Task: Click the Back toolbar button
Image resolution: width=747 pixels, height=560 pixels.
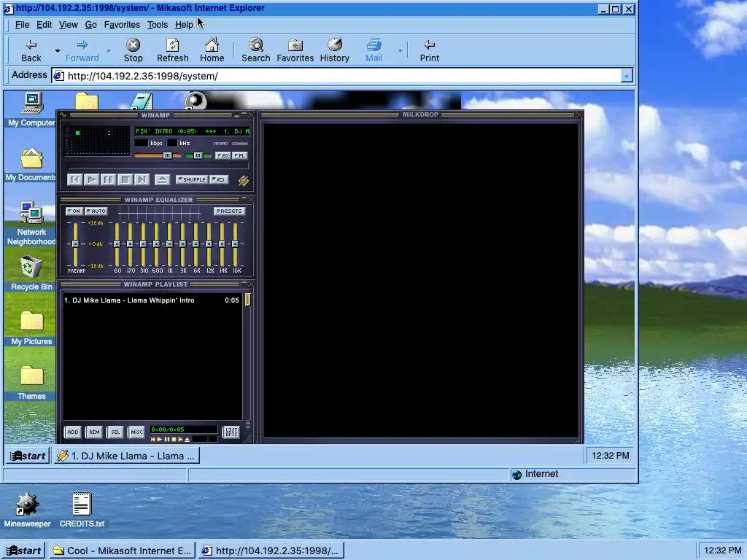Action: (x=31, y=50)
